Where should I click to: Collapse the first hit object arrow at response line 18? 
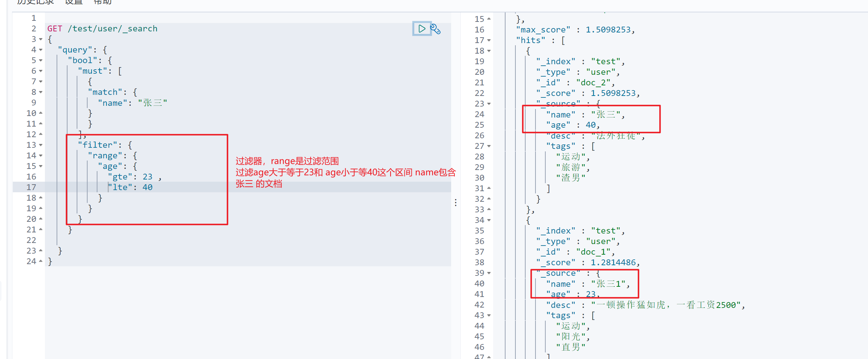click(x=489, y=51)
